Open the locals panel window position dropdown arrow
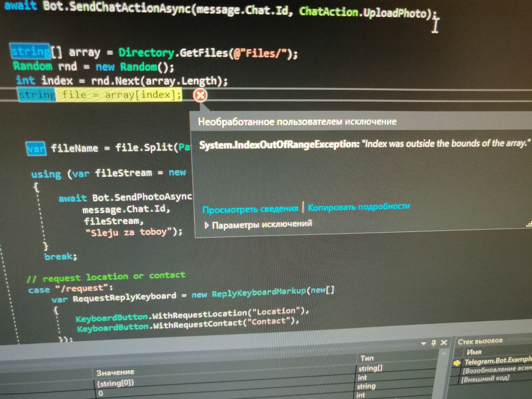This screenshot has height=399, width=532. click(424, 343)
